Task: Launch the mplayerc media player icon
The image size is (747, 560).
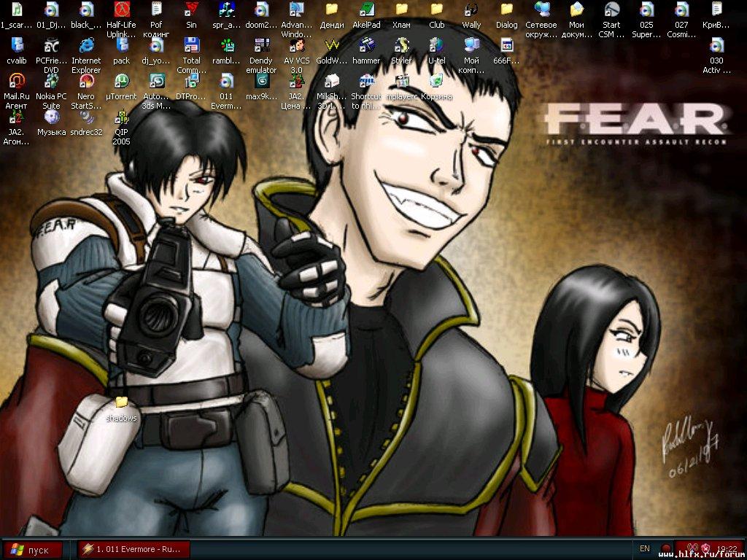Action: pyautogui.click(x=402, y=80)
